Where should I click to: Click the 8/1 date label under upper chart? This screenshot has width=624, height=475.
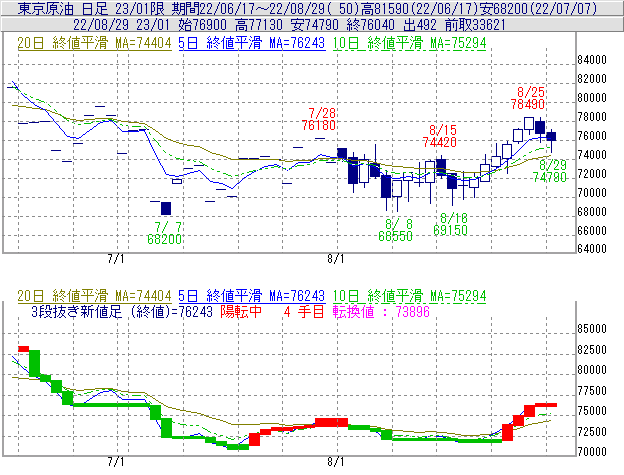point(336,259)
